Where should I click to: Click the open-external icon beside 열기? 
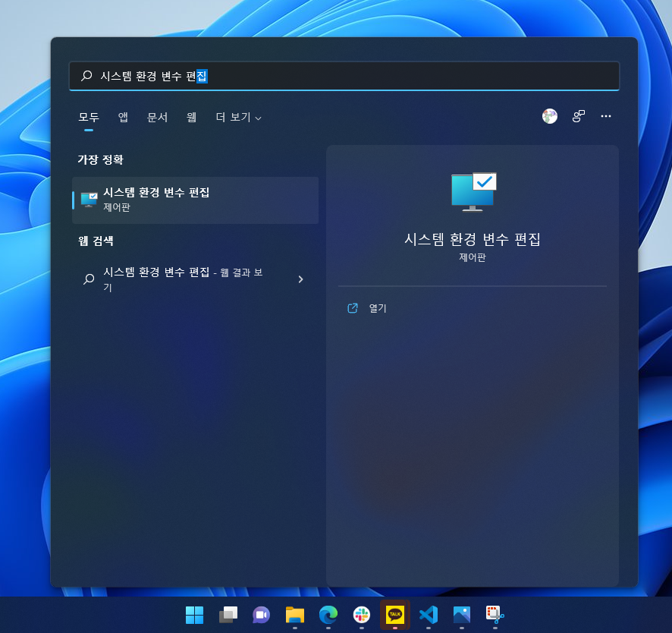352,308
